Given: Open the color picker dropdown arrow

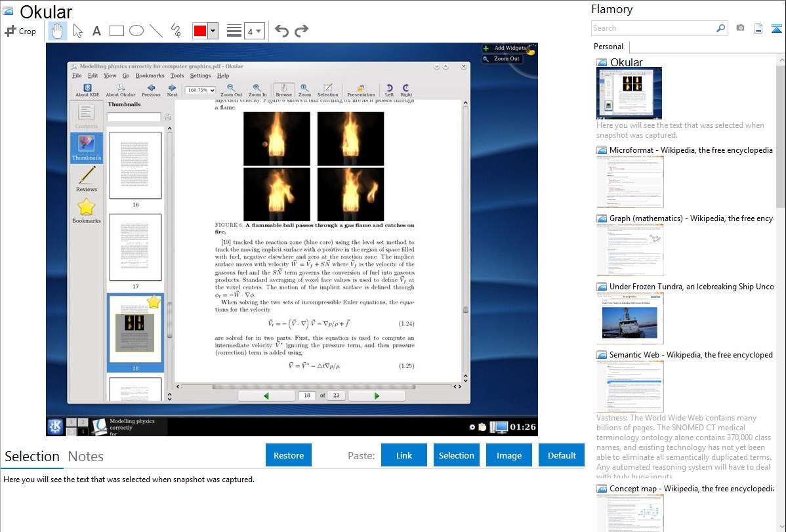Looking at the screenshot, I should point(213,31).
